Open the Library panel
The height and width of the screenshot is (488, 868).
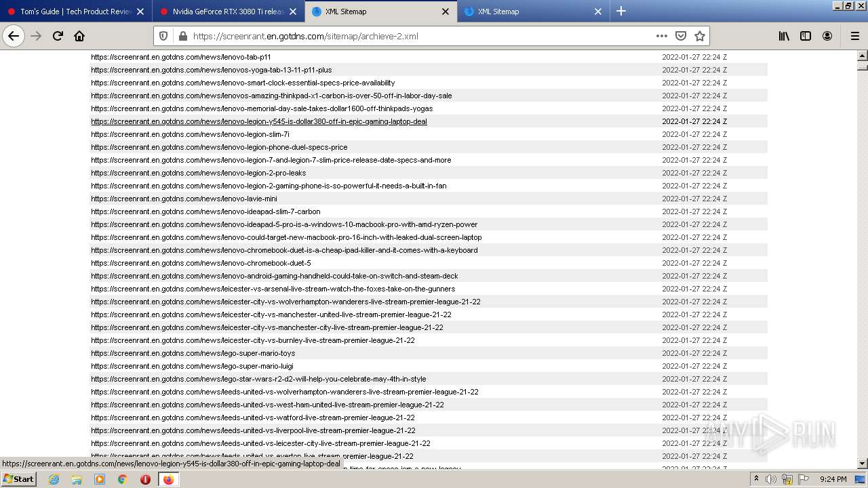[x=784, y=36]
